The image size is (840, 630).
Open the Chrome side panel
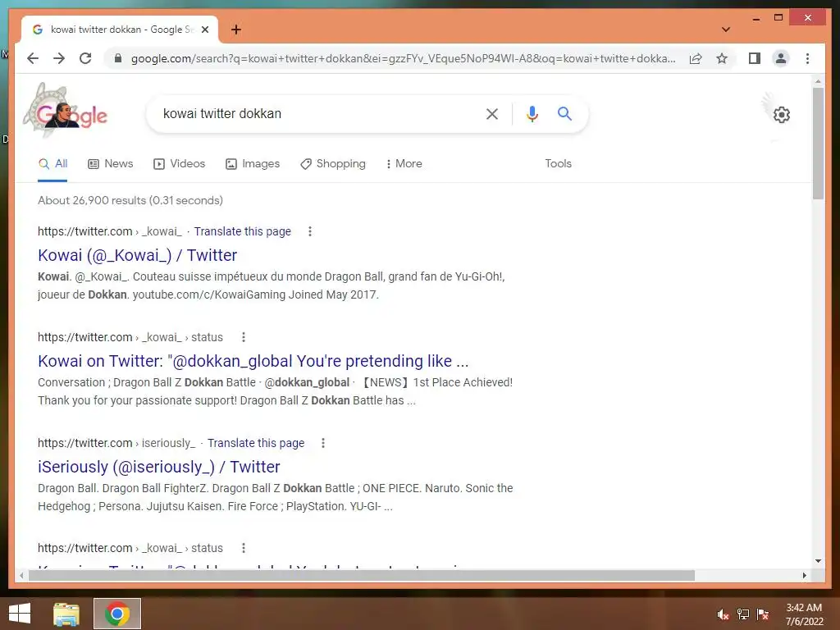point(755,58)
